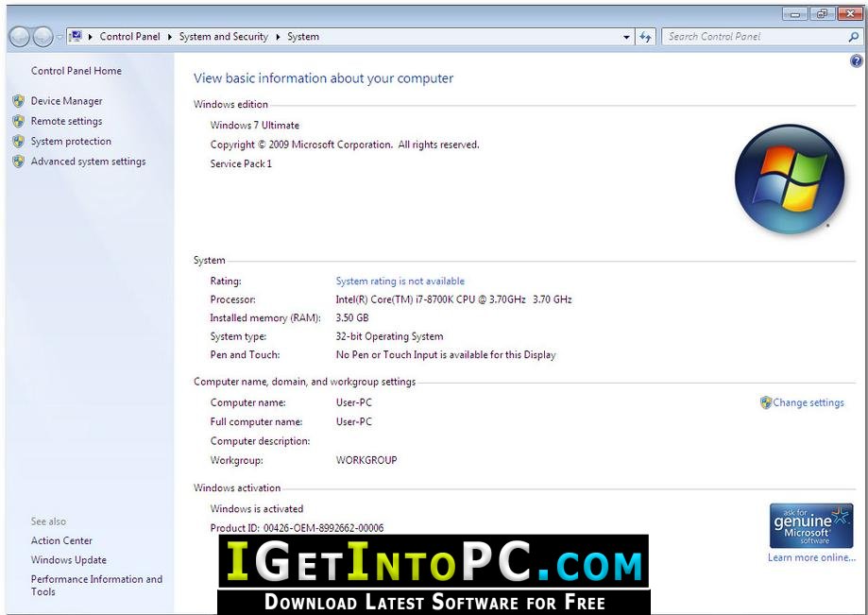The height and width of the screenshot is (615, 868).
Task: Click the computer icon in the address bar
Action: pyautogui.click(x=76, y=37)
